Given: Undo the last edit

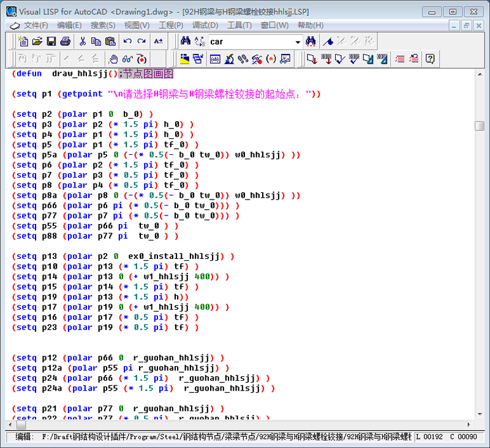Looking at the screenshot, I should point(127,41).
